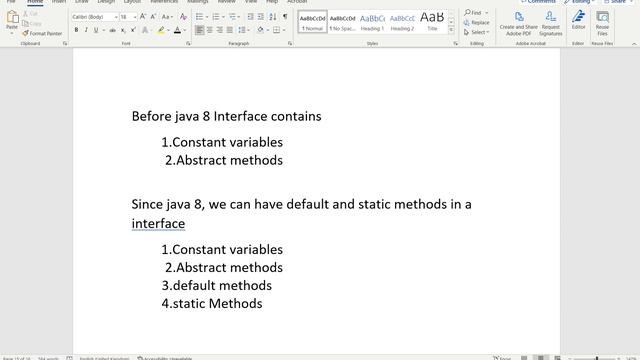Apply the font color swatch
640x360 pixels.
[177, 30]
